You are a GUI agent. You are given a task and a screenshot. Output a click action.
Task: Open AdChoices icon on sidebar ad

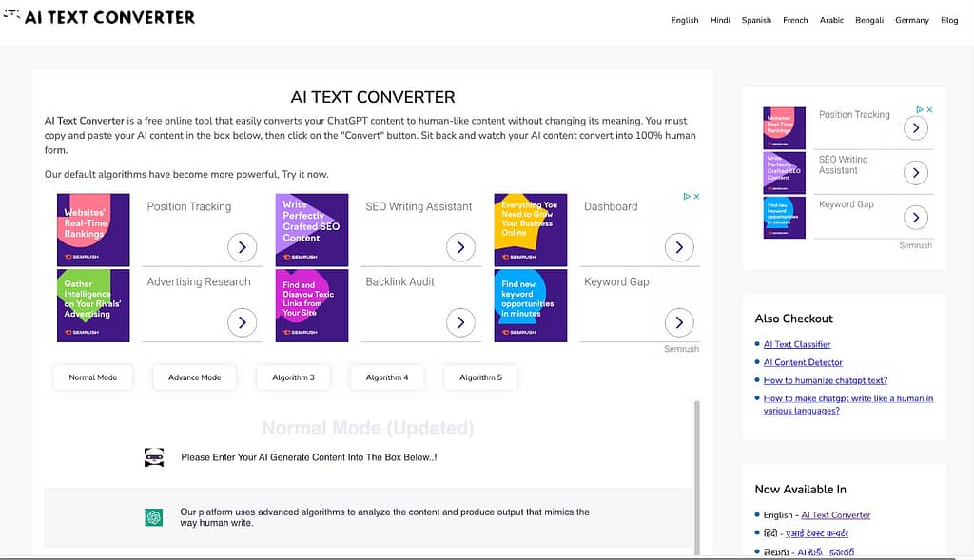pyautogui.click(x=920, y=109)
